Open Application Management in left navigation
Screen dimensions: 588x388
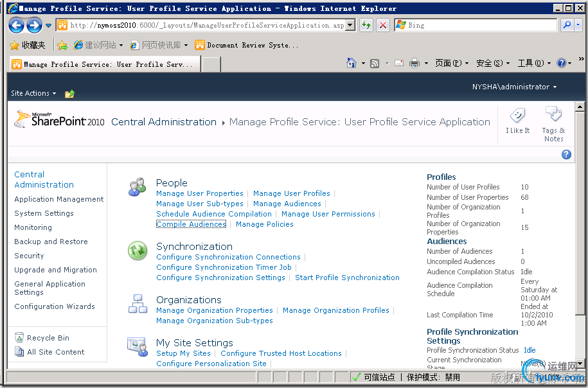point(59,199)
